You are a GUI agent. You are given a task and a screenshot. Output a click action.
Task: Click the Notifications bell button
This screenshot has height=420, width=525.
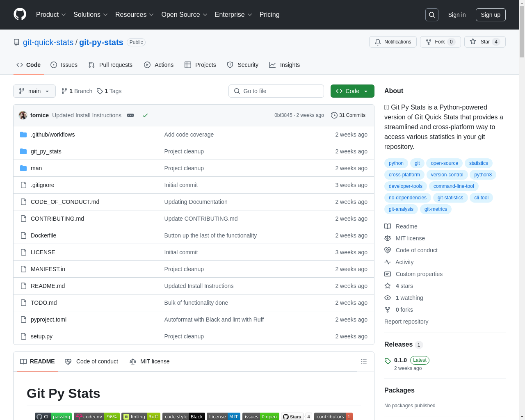(393, 42)
